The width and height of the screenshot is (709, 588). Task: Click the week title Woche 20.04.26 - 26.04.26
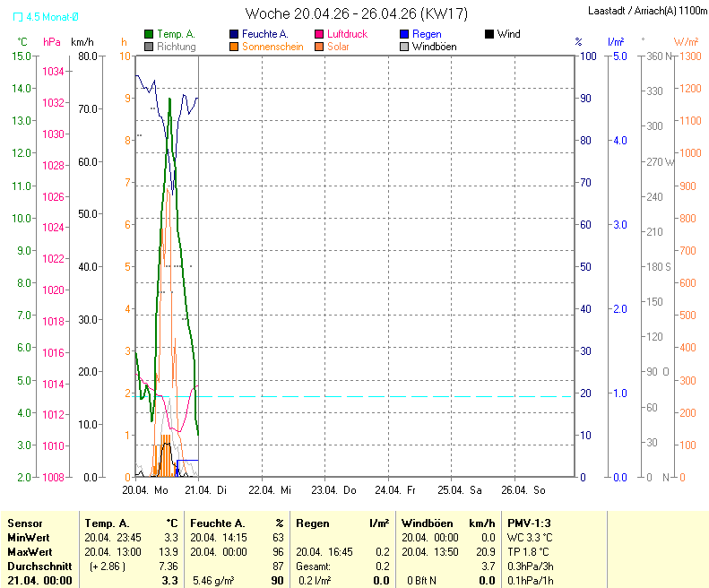tap(356, 13)
